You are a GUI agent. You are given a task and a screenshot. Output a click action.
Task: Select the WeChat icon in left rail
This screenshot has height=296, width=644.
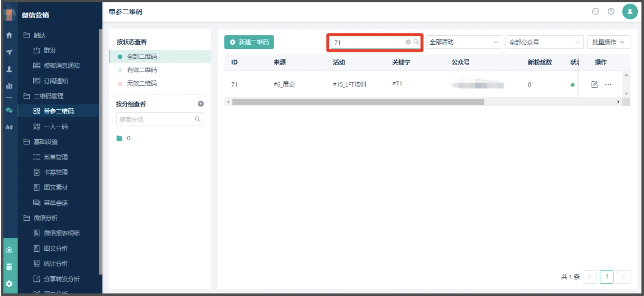click(9, 110)
